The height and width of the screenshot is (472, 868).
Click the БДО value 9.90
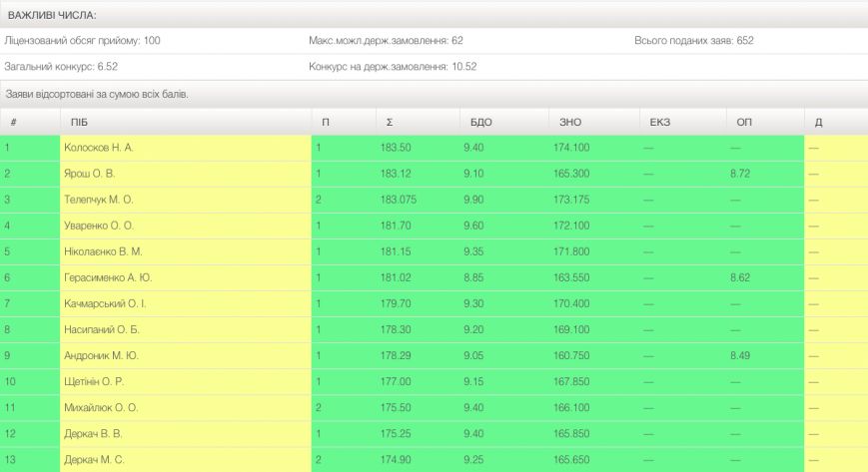point(474,200)
